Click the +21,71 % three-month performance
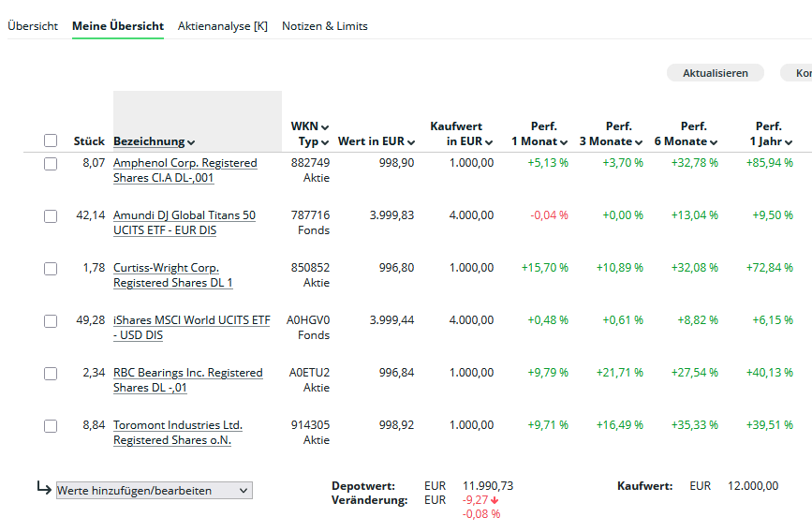 click(x=620, y=373)
